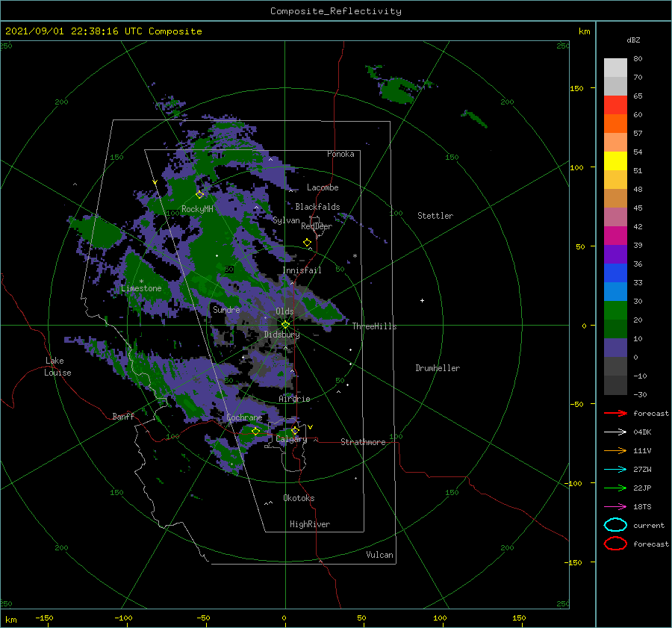Click the Lake Louise label
The image size is (672, 628).
point(57,367)
